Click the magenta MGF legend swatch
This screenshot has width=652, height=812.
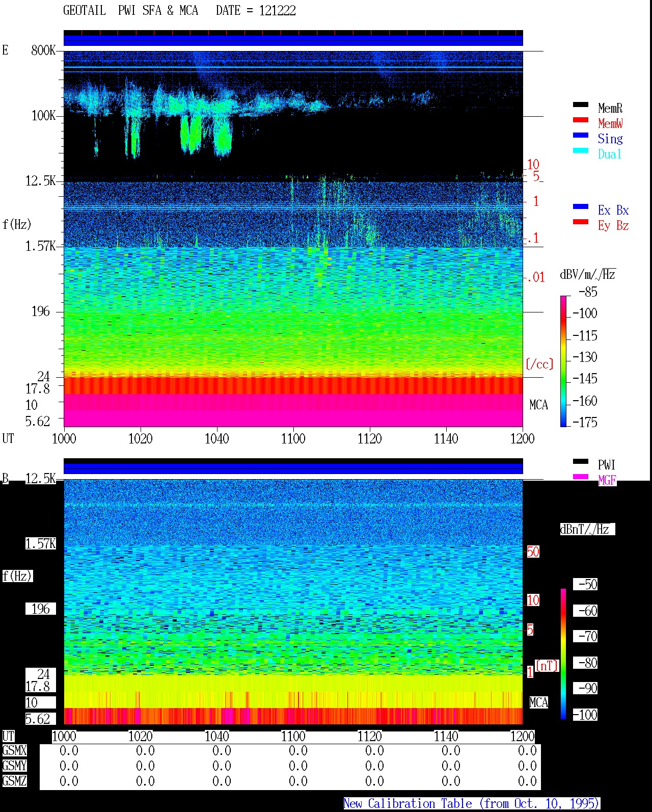(x=580, y=477)
